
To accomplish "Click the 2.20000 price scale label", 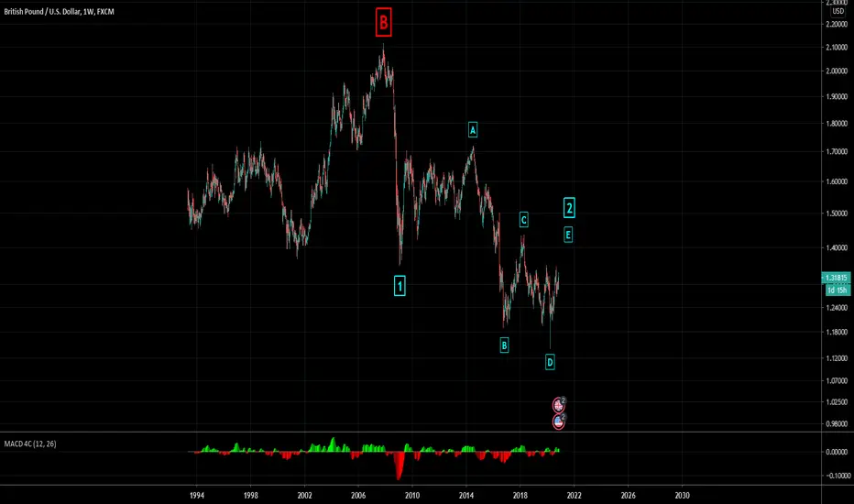I will pos(837,24).
